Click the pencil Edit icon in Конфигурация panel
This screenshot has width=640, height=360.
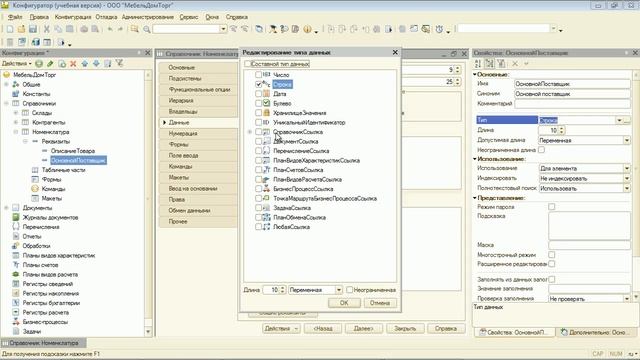[50, 63]
